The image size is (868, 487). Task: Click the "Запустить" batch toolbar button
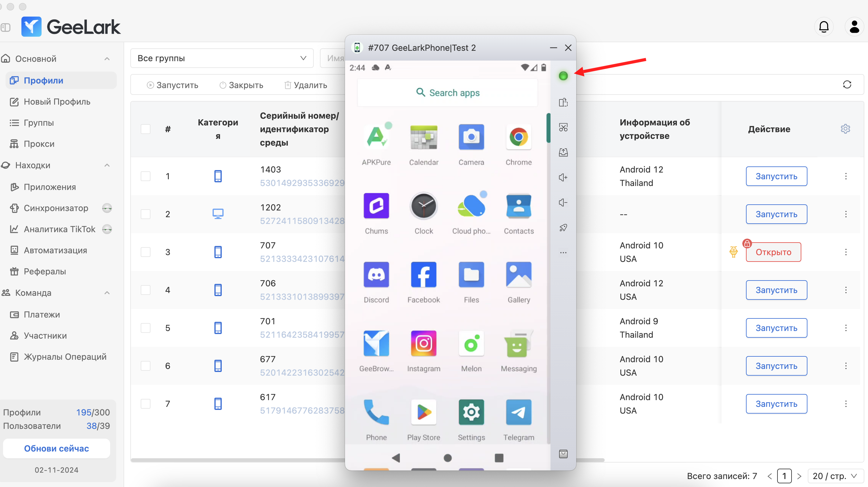pos(172,85)
